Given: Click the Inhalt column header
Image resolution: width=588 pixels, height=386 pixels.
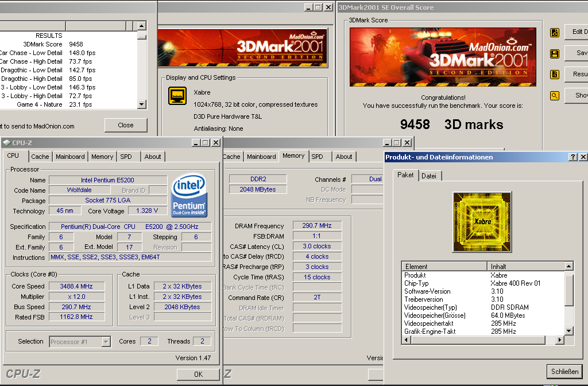Looking at the screenshot, I should pyautogui.click(x=526, y=266).
